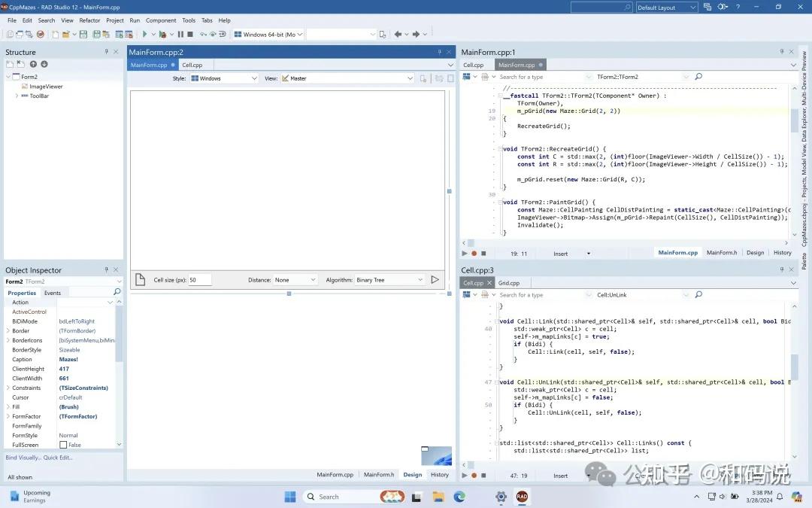Click the Pause debugger toolbar icon
The image size is (812, 508).
(x=180, y=34)
